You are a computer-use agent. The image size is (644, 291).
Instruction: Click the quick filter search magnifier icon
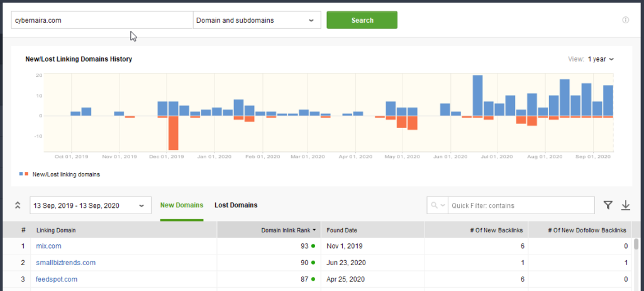click(435, 205)
